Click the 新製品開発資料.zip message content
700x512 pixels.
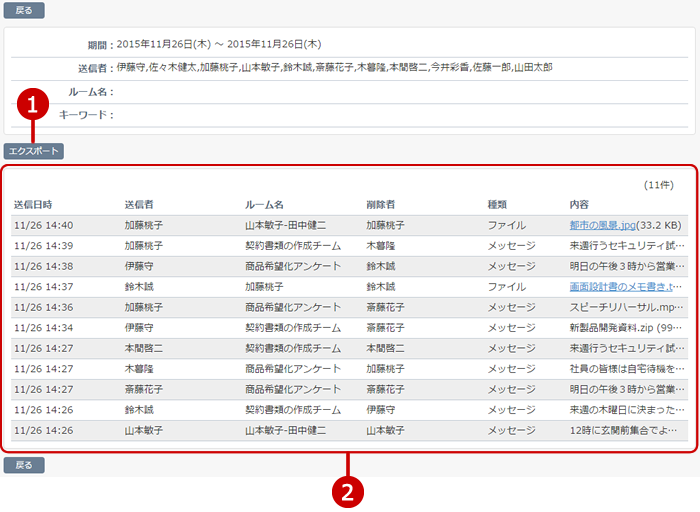click(627, 328)
